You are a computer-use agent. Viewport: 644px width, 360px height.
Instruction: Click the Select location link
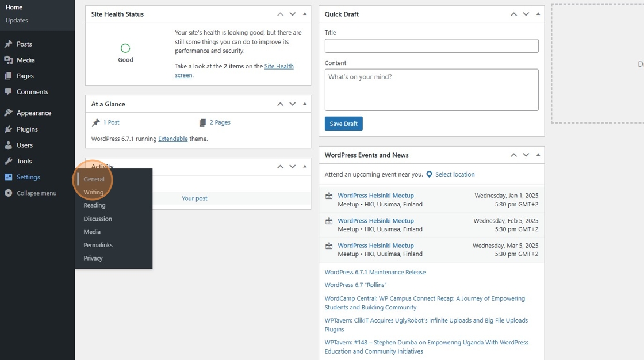(455, 174)
